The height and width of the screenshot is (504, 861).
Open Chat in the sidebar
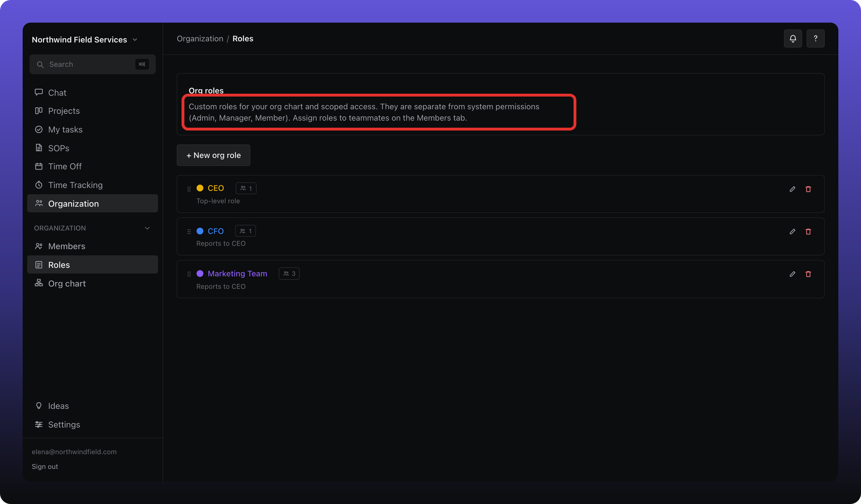tap(93, 93)
